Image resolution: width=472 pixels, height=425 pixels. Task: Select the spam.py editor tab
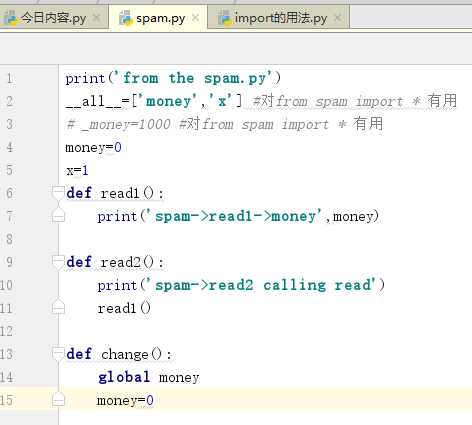point(158,18)
